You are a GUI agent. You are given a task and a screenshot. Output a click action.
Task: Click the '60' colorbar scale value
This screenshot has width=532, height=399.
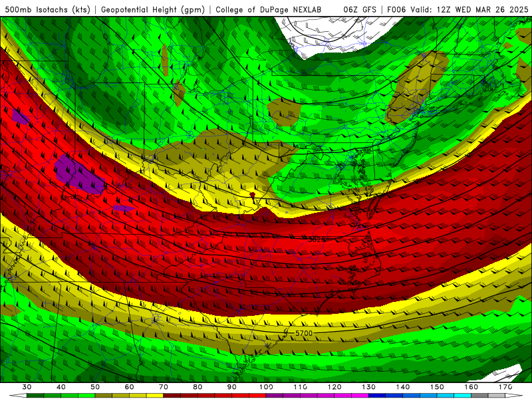tap(129, 387)
